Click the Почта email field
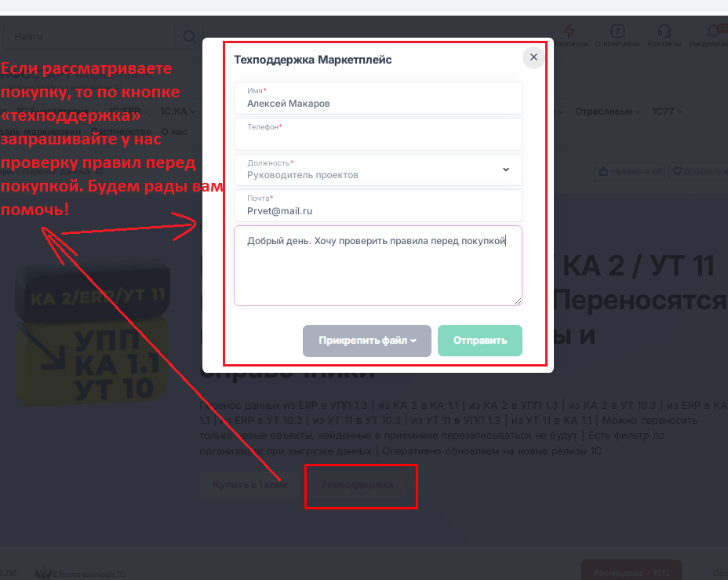 [x=378, y=206]
